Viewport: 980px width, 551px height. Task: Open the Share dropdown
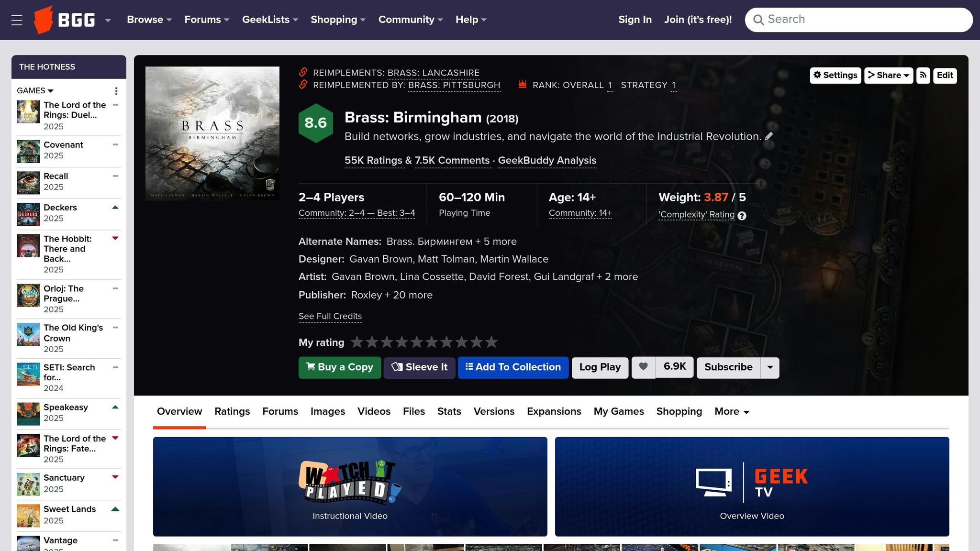[889, 75]
